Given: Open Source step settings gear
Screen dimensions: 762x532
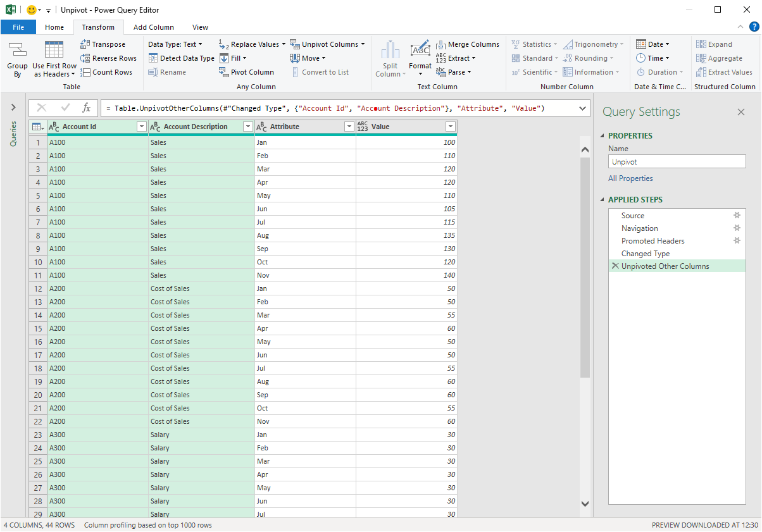Looking at the screenshot, I should pos(737,216).
